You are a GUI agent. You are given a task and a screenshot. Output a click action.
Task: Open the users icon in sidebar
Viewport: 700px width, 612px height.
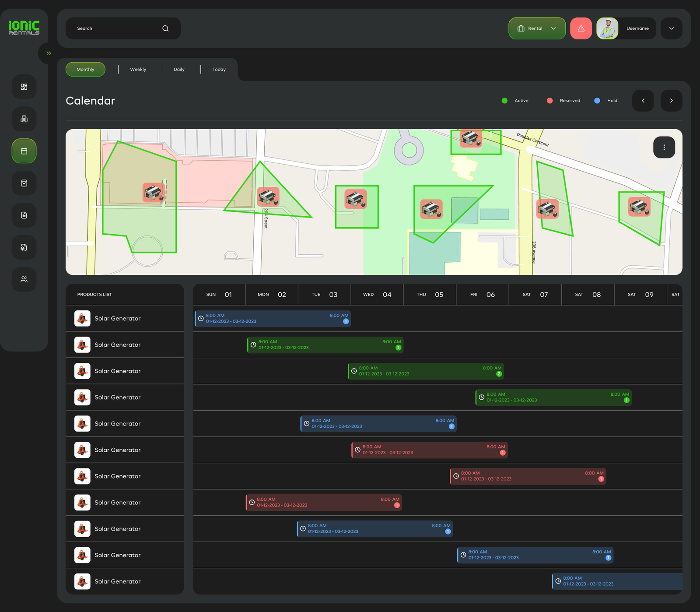pos(24,279)
